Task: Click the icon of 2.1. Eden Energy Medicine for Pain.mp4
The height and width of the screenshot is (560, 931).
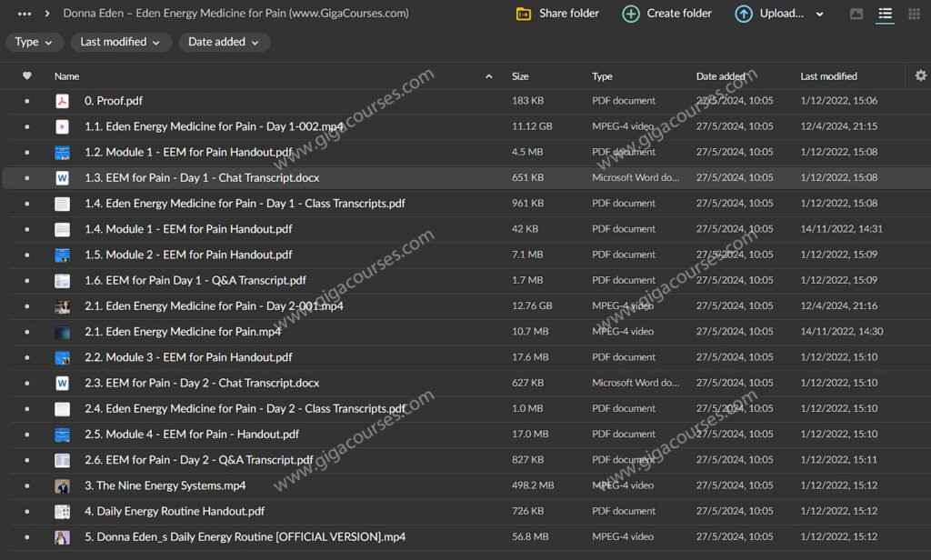Action: click(62, 332)
